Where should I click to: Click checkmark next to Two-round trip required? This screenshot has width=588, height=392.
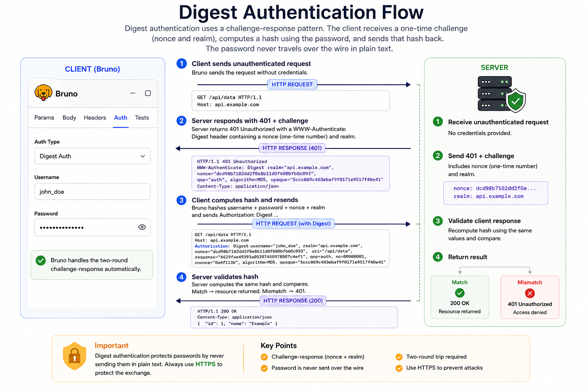[x=399, y=357]
